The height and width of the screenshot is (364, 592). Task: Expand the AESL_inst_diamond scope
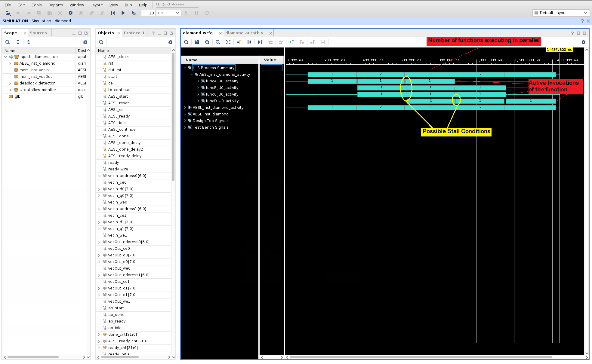[x=10, y=63]
